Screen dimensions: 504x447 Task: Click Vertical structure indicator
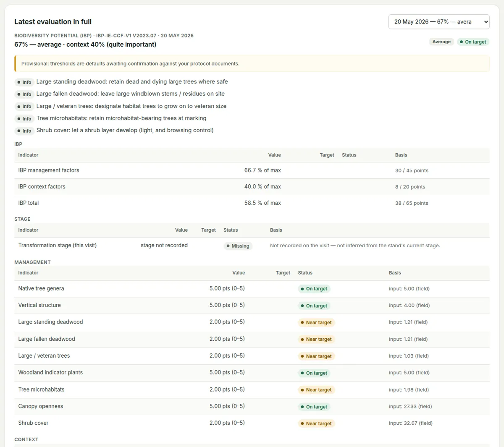click(39, 306)
